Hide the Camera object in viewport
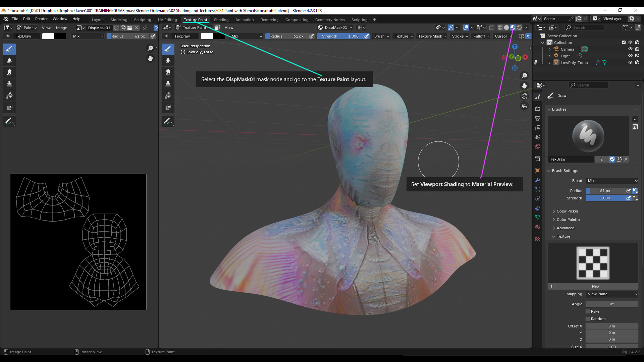 [630, 49]
